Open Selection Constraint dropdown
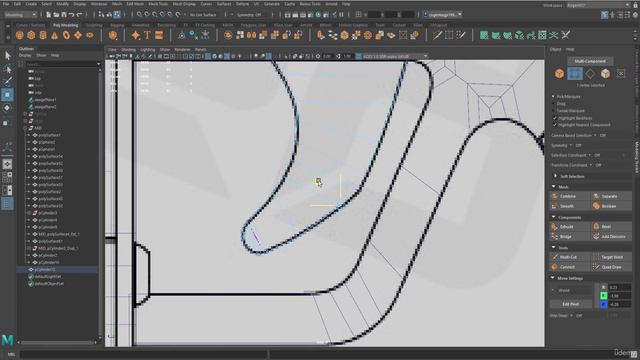640x360 pixels. pyautogui.click(x=576, y=155)
